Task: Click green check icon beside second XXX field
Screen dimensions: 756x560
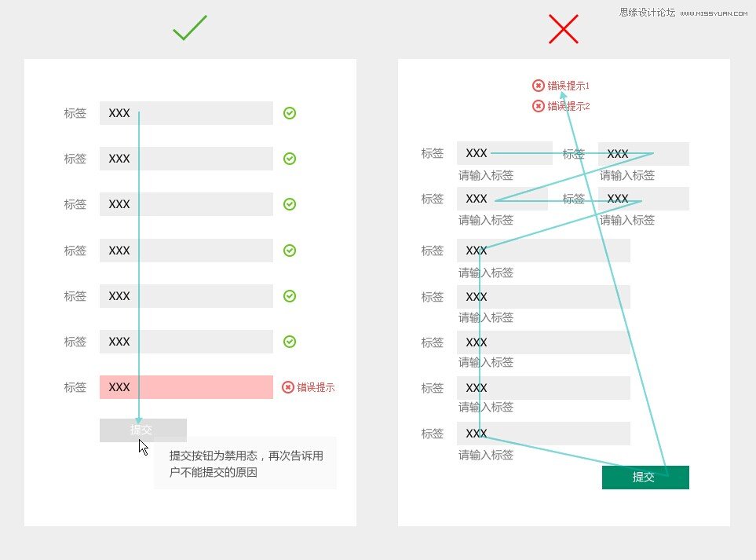Action: pos(290,158)
